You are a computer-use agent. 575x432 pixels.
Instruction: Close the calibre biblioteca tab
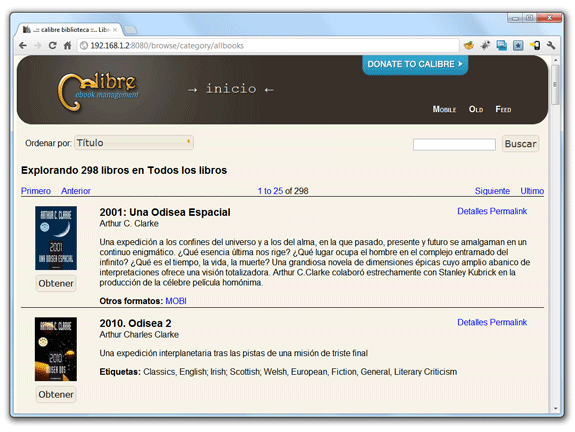(x=115, y=29)
